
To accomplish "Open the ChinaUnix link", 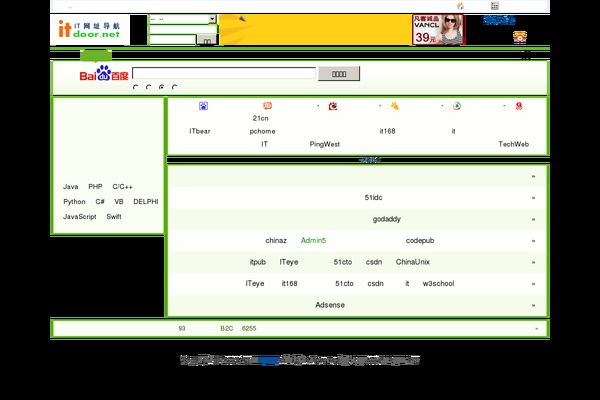I will coord(412,262).
